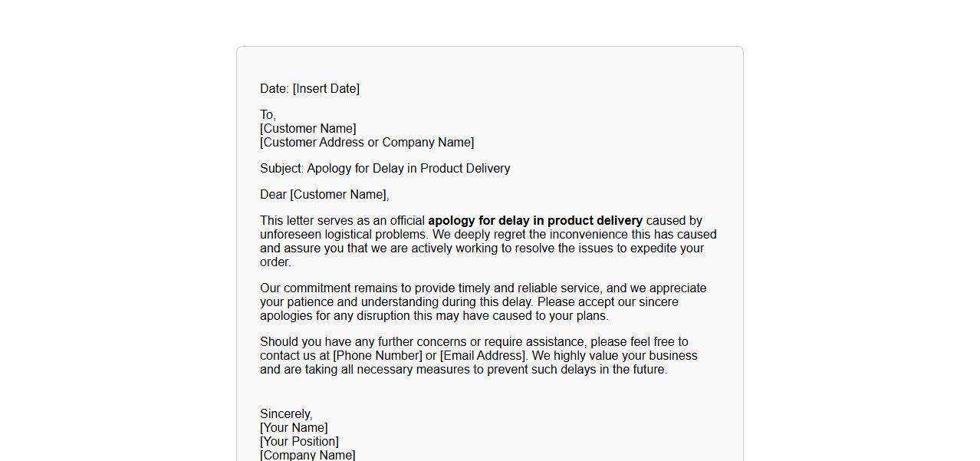The height and width of the screenshot is (461, 980).
Task: Click [Customer Name] in the address block
Action: coord(307,129)
